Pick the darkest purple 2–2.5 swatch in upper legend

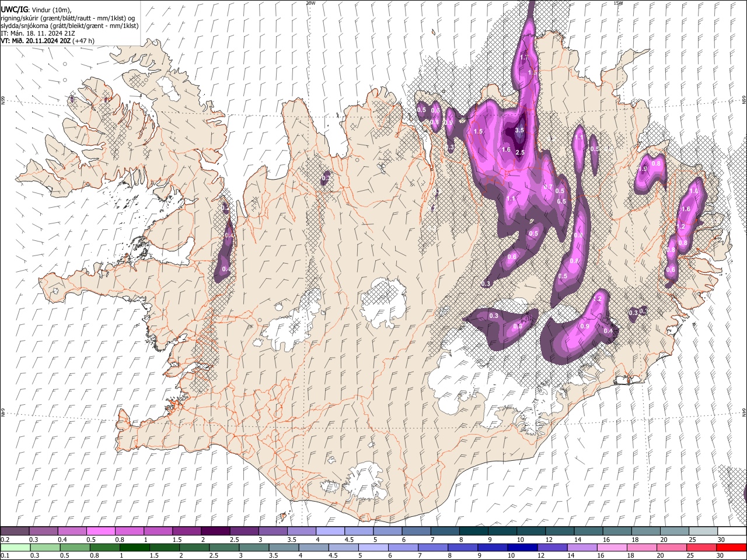[215, 531]
